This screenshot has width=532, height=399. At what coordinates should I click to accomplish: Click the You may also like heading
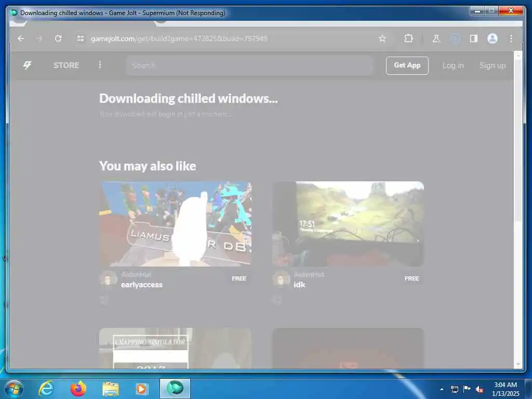click(148, 166)
